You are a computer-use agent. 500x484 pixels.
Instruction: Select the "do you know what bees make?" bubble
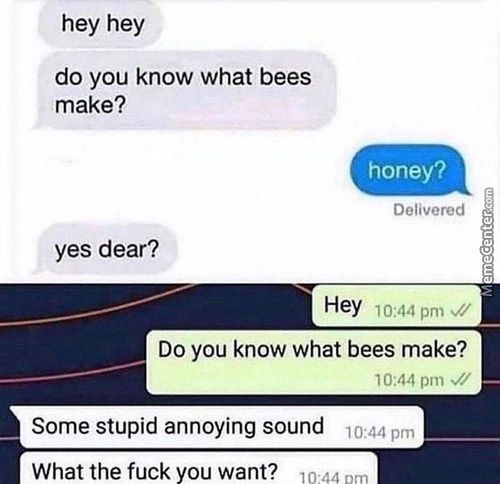[185, 90]
